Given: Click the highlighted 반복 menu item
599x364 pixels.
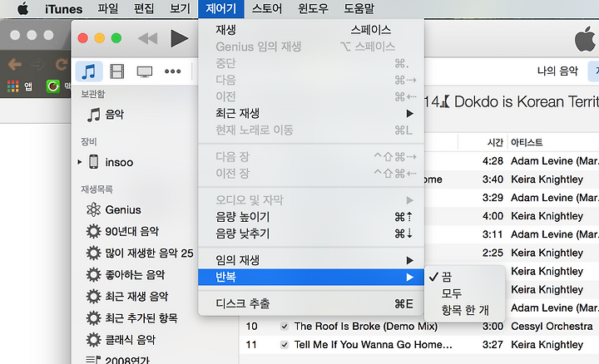Looking at the screenshot, I should click(x=311, y=277).
